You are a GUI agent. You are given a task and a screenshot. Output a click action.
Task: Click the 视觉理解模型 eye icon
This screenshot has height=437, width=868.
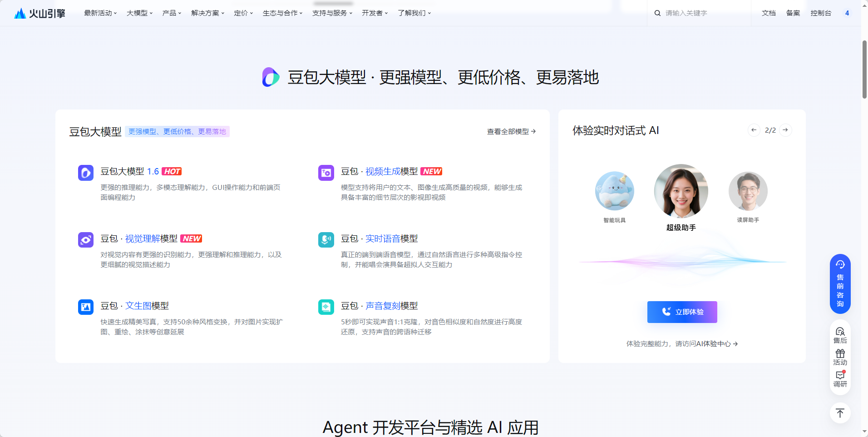pos(86,240)
